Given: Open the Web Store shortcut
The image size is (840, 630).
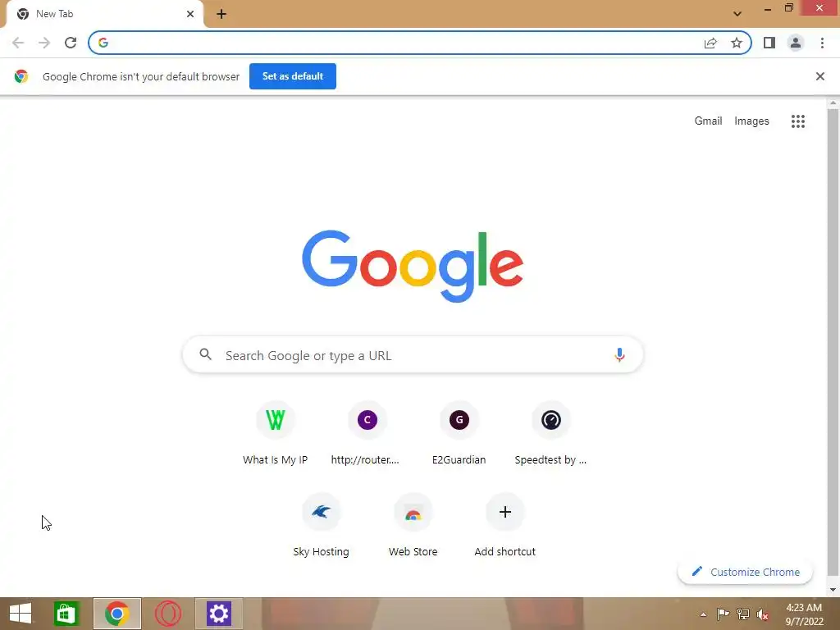Looking at the screenshot, I should (x=413, y=526).
